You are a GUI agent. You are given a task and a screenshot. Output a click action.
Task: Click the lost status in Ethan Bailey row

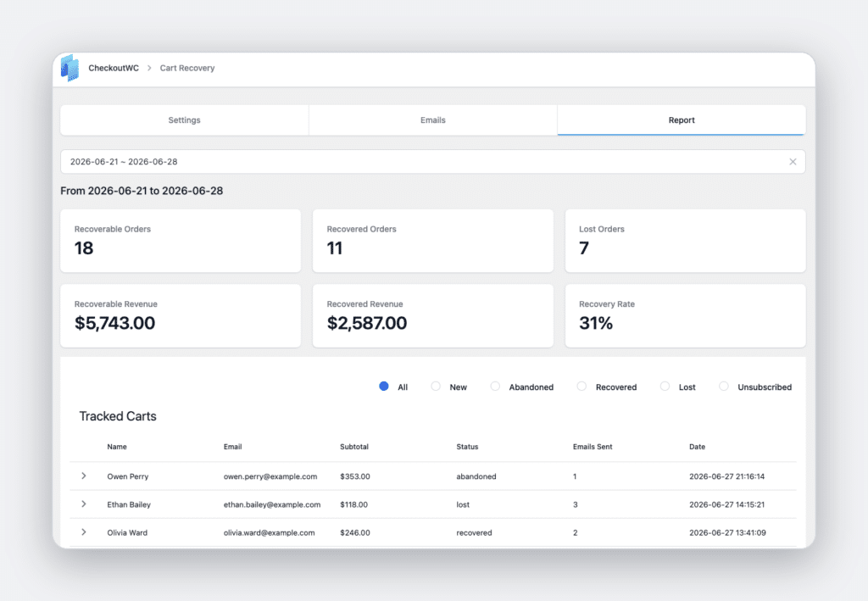463,504
